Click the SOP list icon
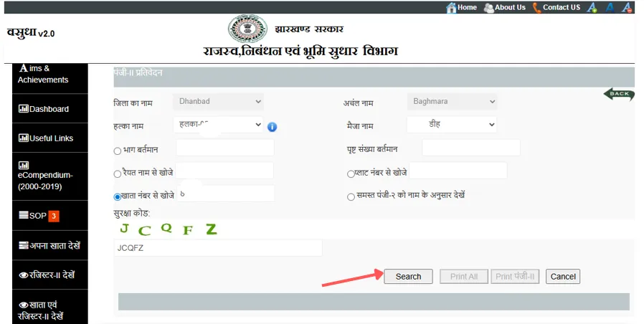This screenshot has width=644, height=324. tap(24, 215)
